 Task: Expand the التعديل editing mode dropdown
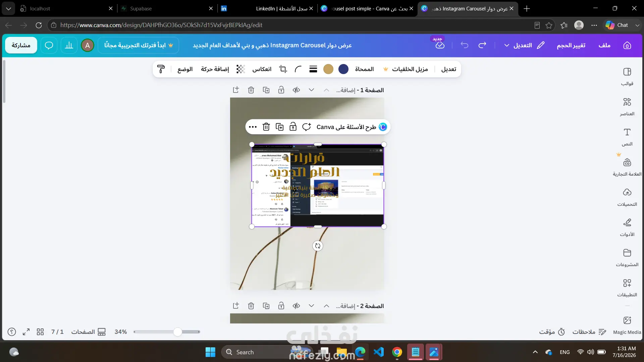(506, 45)
